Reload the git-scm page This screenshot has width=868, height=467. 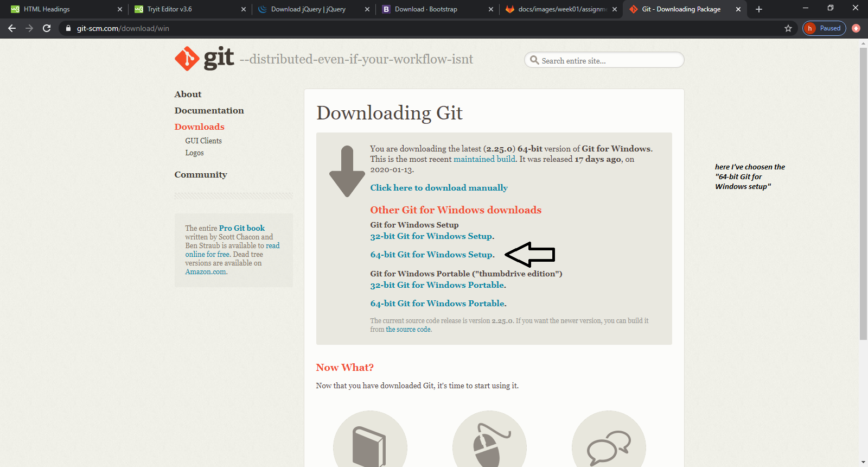click(47, 28)
